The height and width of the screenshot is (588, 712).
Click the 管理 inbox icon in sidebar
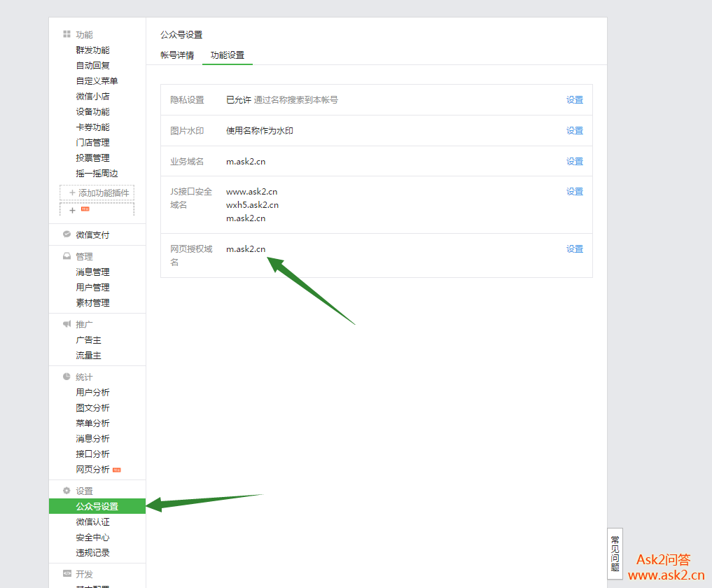(67, 256)
